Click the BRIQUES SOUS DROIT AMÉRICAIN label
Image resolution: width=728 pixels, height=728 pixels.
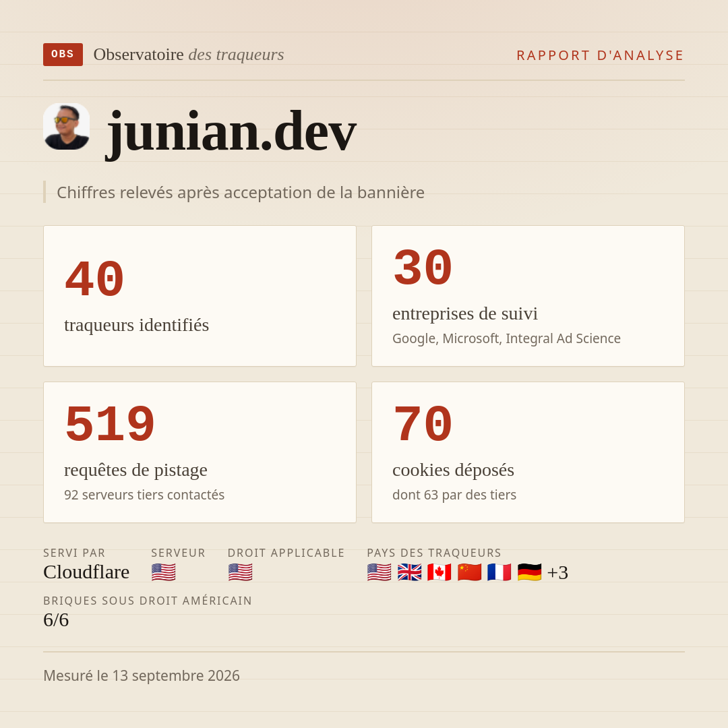coord(148,601)
